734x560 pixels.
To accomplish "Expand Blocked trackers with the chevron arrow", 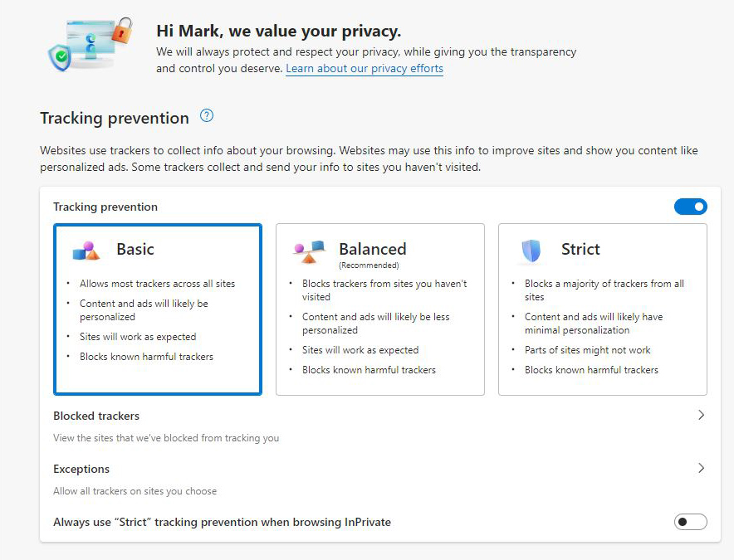I will (x=701, y=415).
